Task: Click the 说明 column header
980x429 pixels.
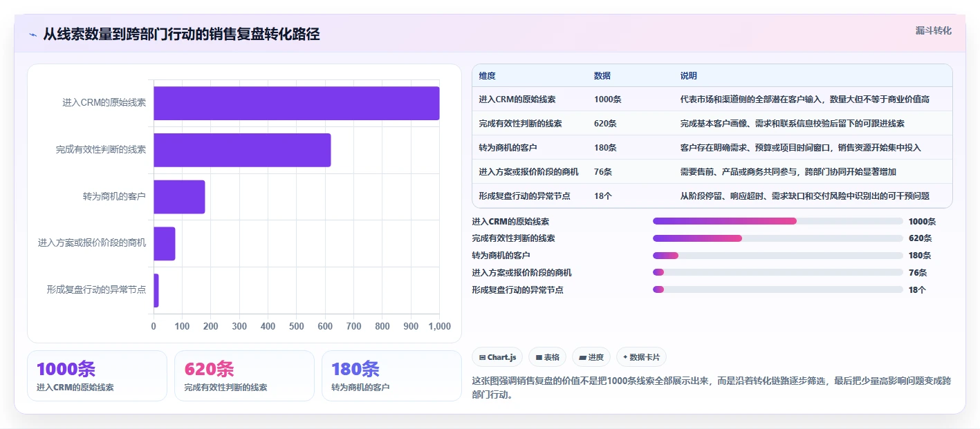Action: click(688, 76)
